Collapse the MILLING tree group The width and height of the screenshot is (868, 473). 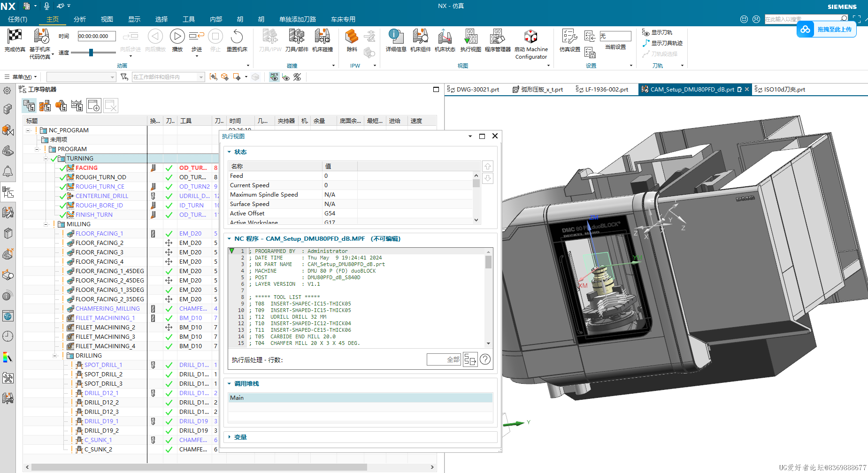point(46,224)
